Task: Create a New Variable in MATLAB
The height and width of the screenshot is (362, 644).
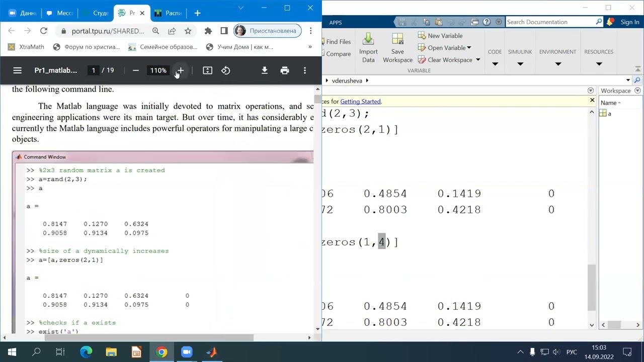Action: click(440, 36)
